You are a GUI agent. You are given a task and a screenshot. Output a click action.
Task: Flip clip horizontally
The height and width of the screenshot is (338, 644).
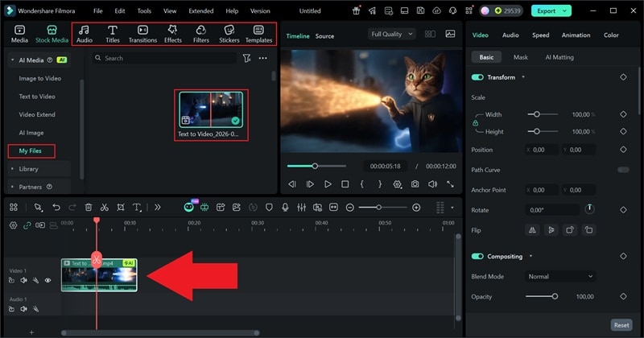point(532,230)
